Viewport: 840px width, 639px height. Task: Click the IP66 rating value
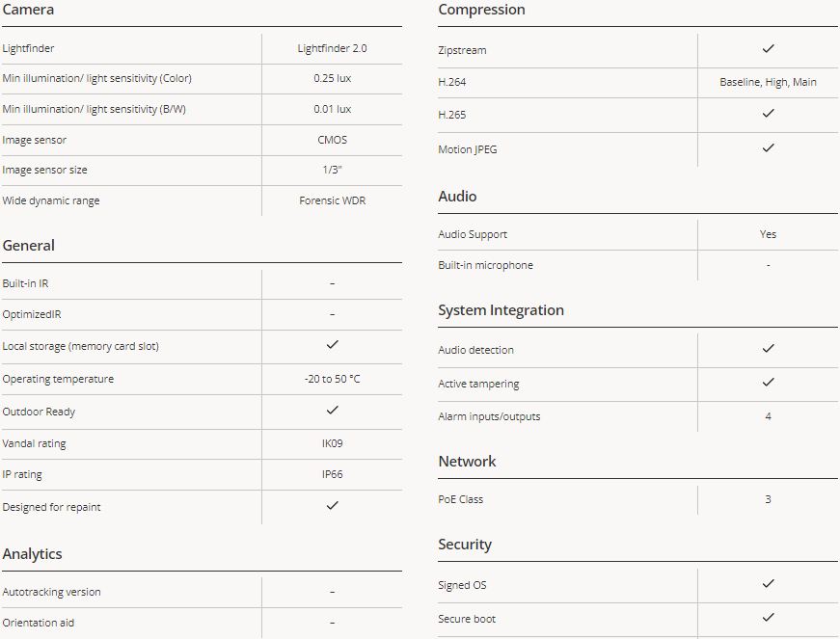(332, 474)
